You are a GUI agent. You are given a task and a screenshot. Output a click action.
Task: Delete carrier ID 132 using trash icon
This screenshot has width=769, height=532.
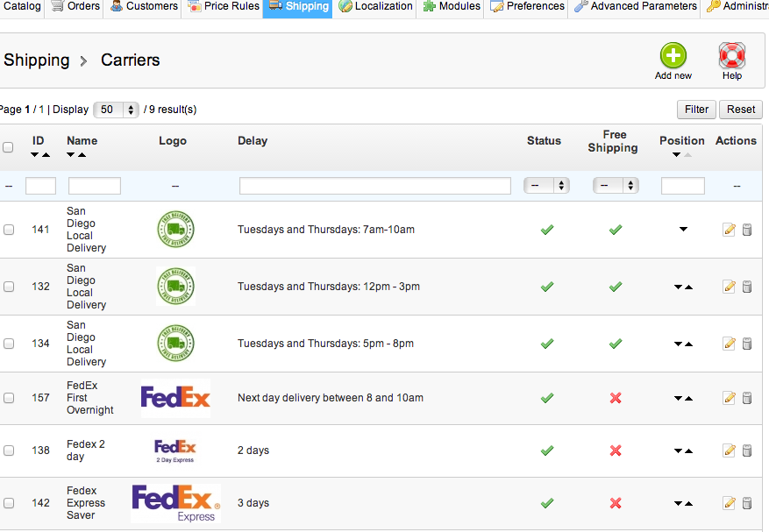pos(747,287)
